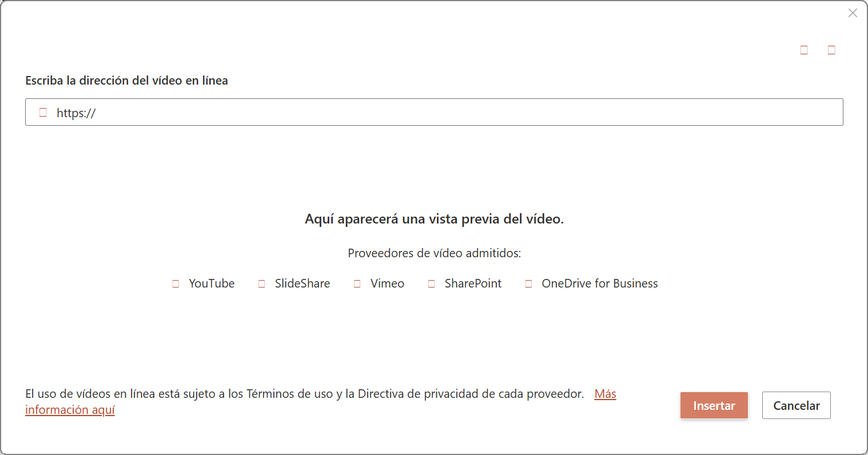Image resolution: width=868 pixels, height=455 pixels.
Task: Select the SharePoint text label
Action: [473, 284]
